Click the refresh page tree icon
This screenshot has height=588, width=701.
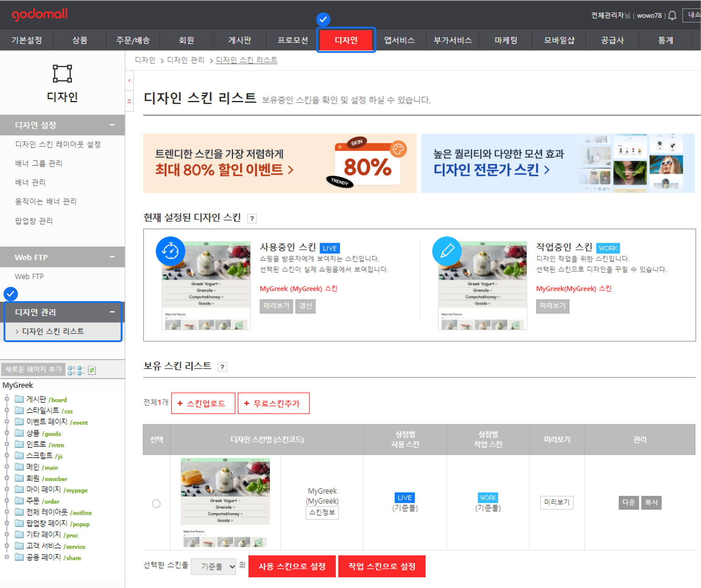[x=92, y=370]
